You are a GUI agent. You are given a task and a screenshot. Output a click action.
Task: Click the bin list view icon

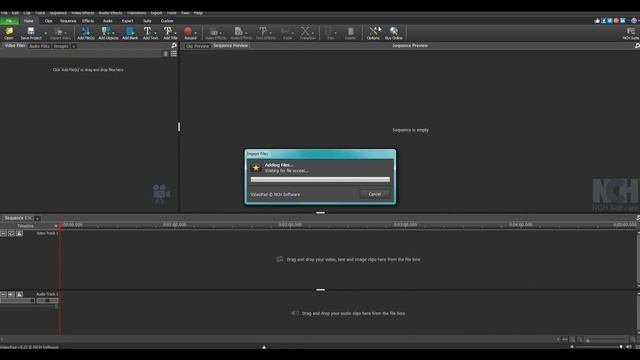[174, 53]
